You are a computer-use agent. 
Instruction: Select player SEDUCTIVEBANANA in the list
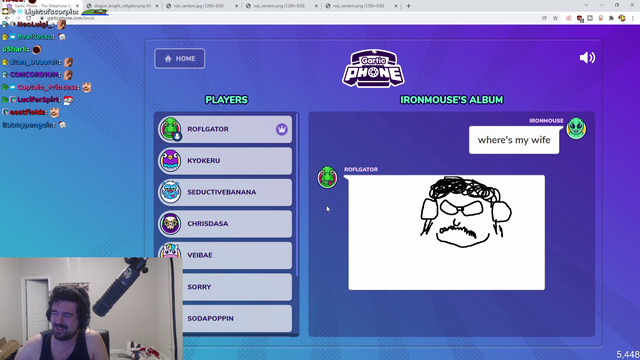tap(225, 192)
